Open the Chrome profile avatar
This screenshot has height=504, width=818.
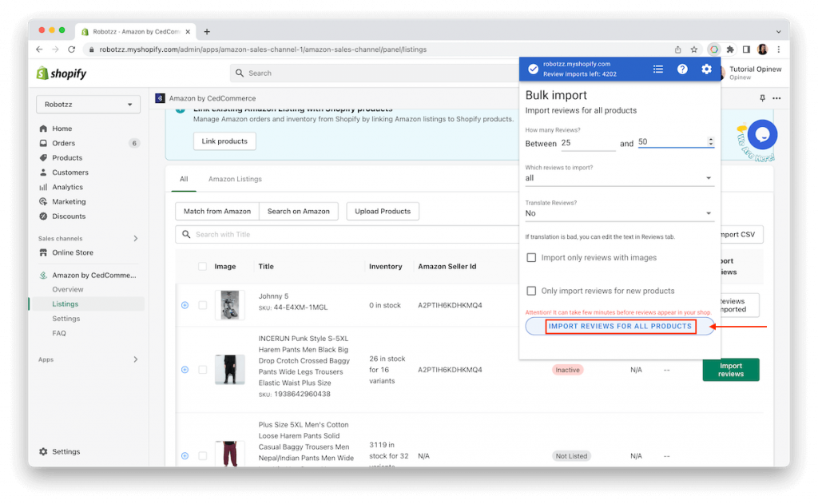(762, 49)
